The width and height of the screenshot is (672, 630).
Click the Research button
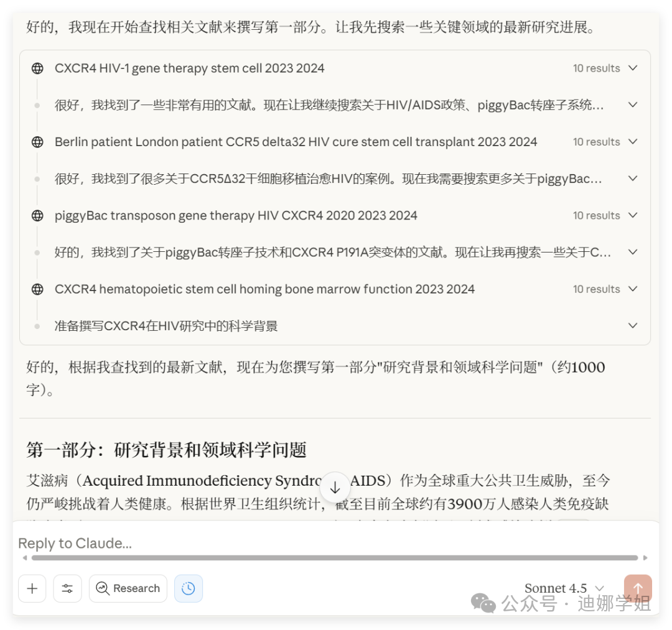tap(128, 588)
